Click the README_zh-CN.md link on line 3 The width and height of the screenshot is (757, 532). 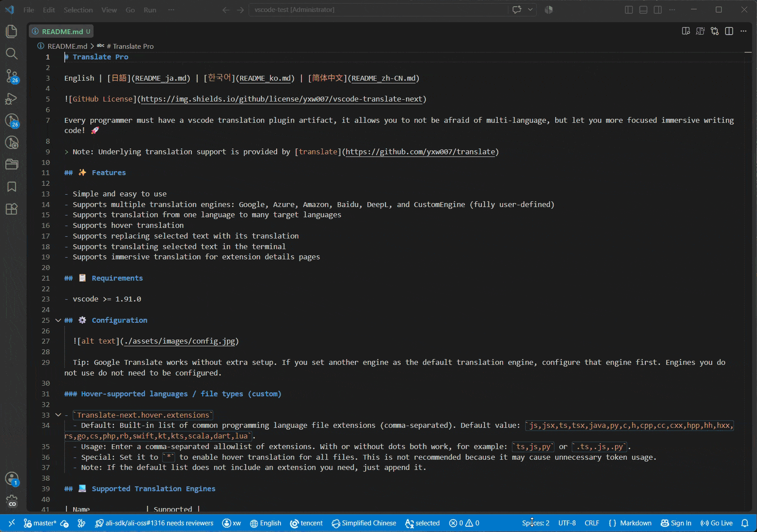[384, 78]
